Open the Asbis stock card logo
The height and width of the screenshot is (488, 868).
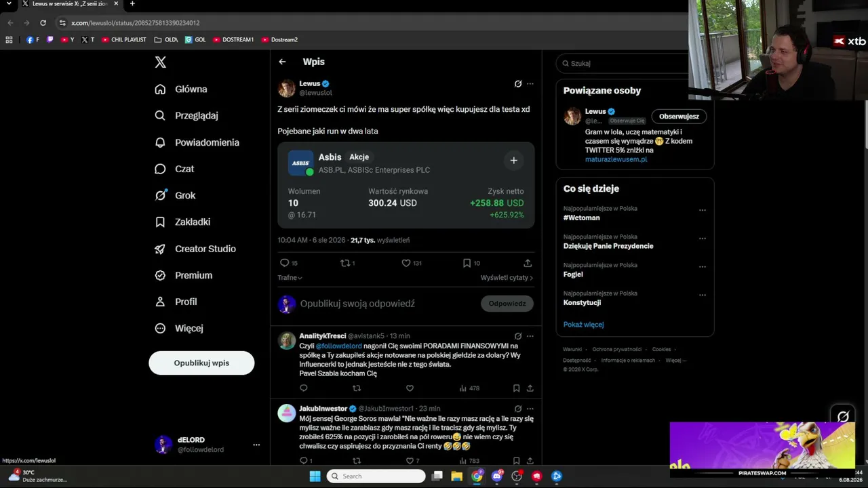300,163
